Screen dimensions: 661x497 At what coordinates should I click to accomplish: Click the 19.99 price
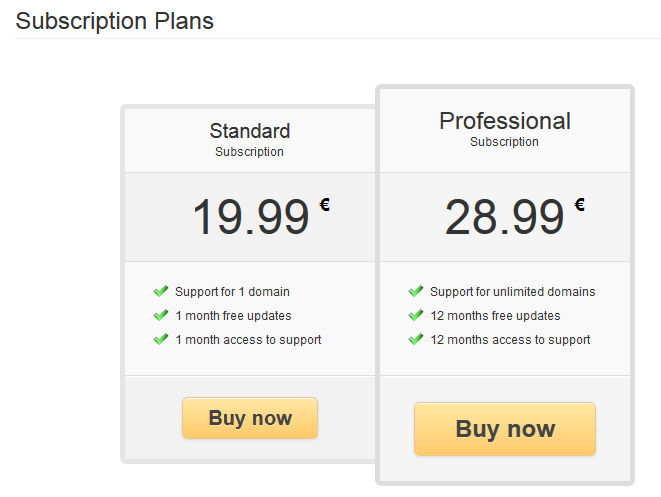click(x=250, y=217)
